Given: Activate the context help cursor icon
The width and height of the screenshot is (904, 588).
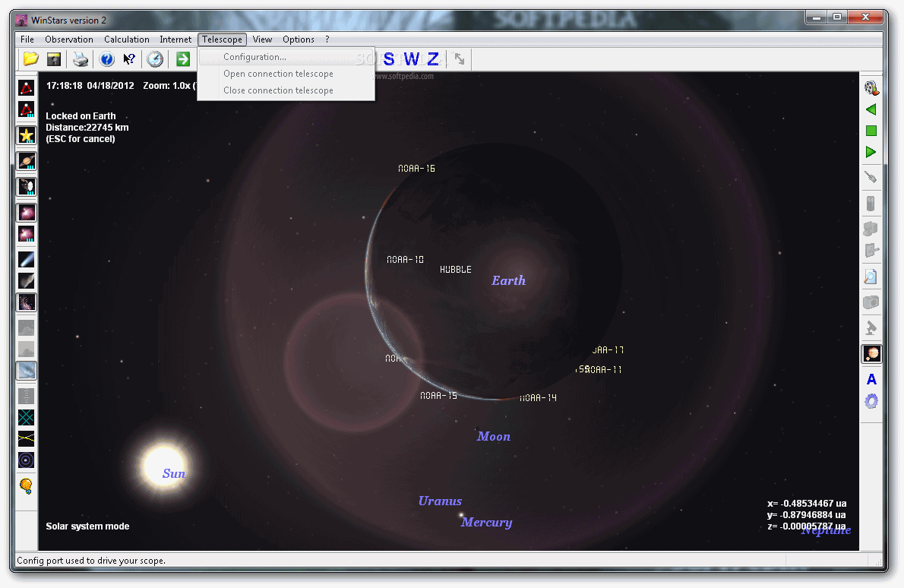Looking at the screenshot, I should click(129, 58).
